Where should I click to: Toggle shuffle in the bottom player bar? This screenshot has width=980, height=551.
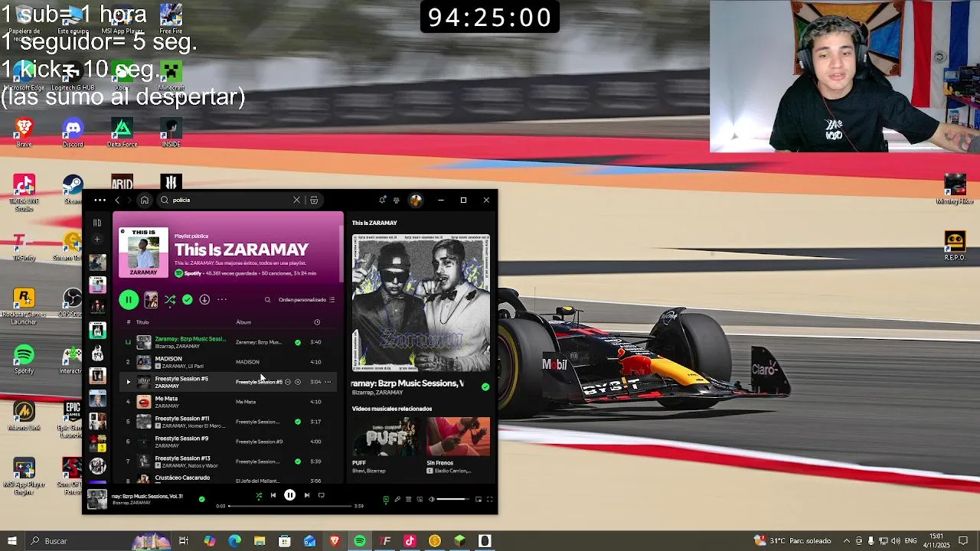259,496
